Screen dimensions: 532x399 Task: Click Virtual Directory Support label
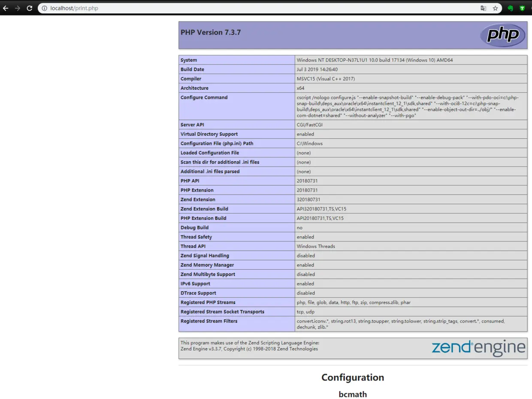tap(209, 134)
